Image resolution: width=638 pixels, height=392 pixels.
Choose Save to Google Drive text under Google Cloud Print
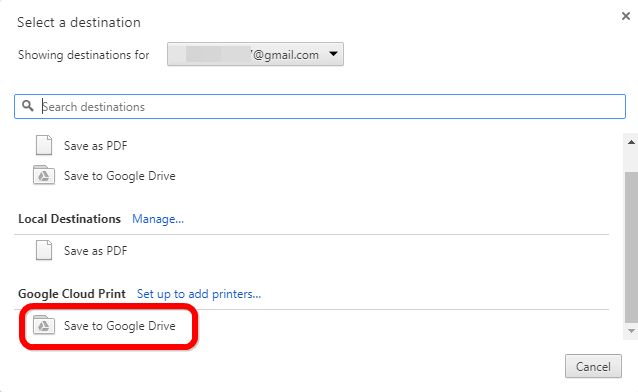pyautogui.click(x=120, y=326)
